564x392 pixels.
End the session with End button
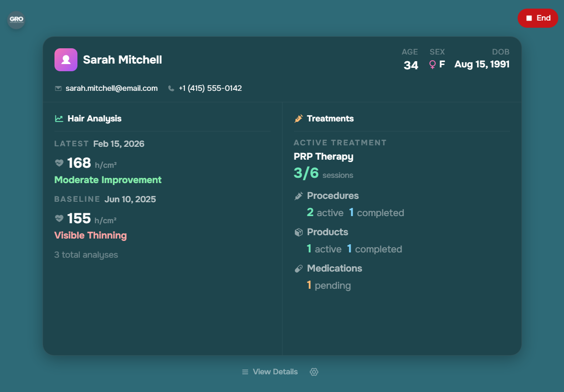(538, 18)
